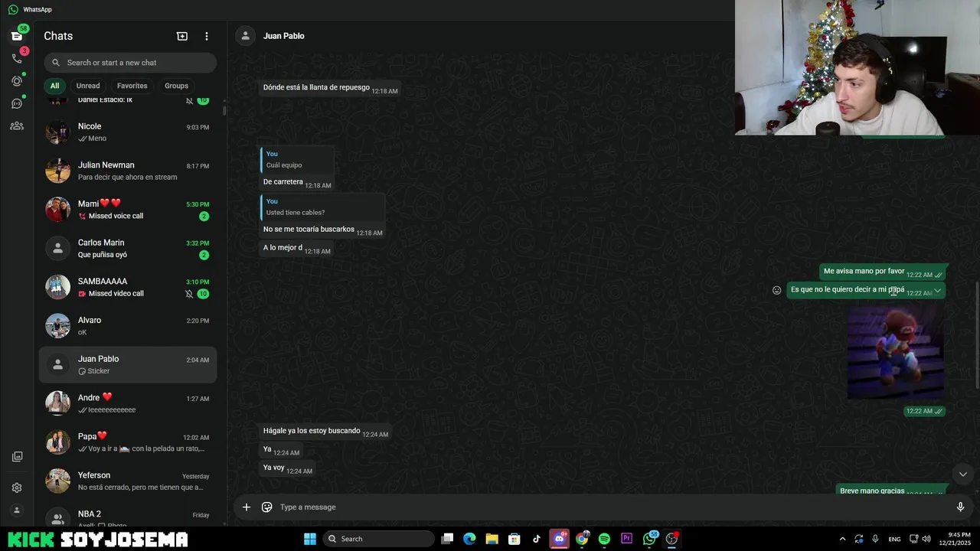Viewport: 980px width, 551px height.
Task: Select the Groups chats filter
Action: 176,86
